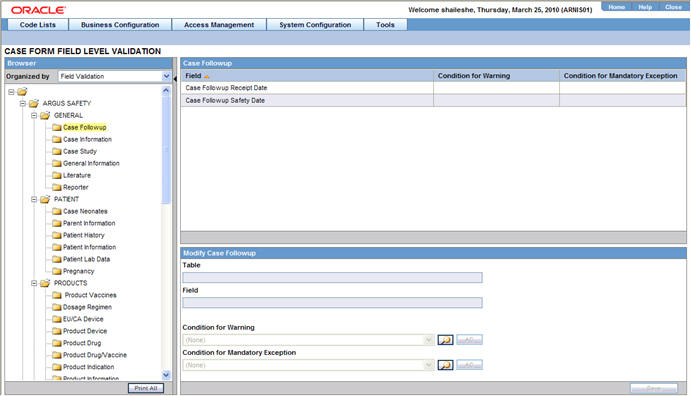This screenshot has width=691, height=396.
Task: Click the AC button beside Mandatory Exception
Action: pyautogui.click(x=469, y=365)
